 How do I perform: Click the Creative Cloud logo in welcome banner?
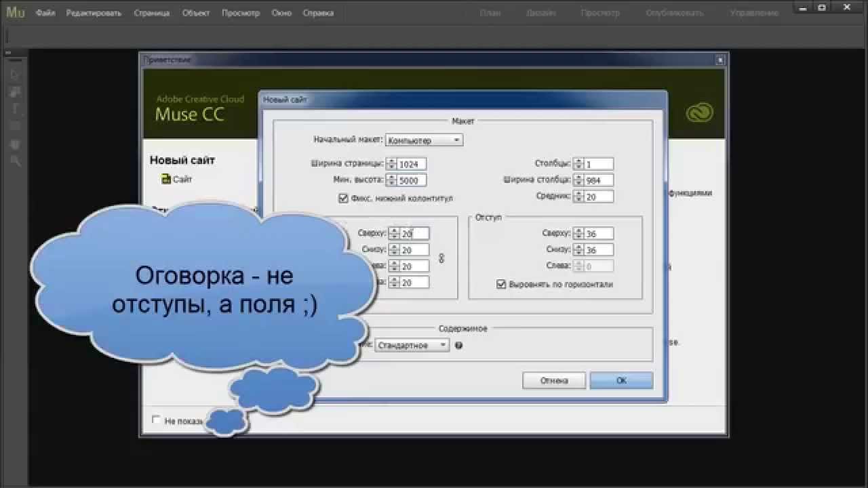click(x=699, y=113)
